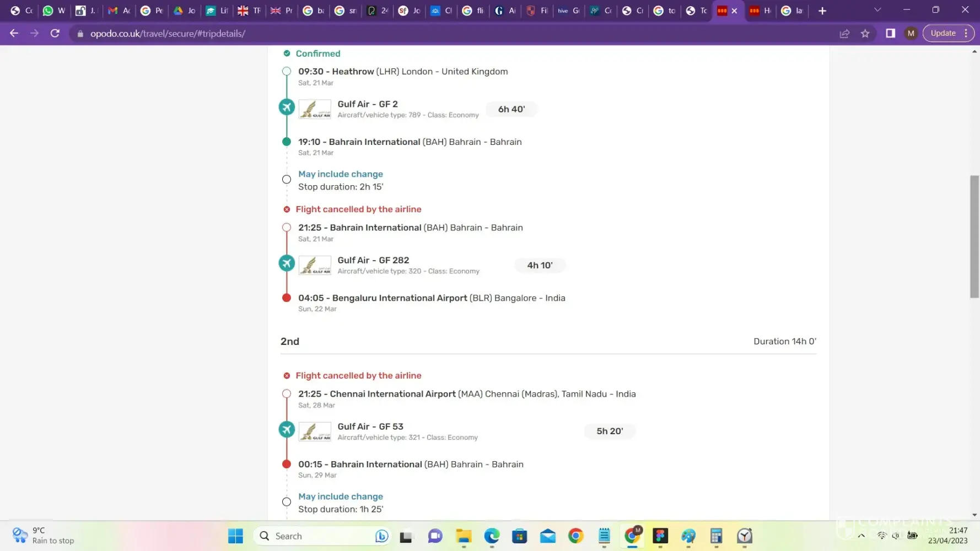Click the share page icon in address bar
The width and height of the screenshot is (980, 551).
coord(844,34)
